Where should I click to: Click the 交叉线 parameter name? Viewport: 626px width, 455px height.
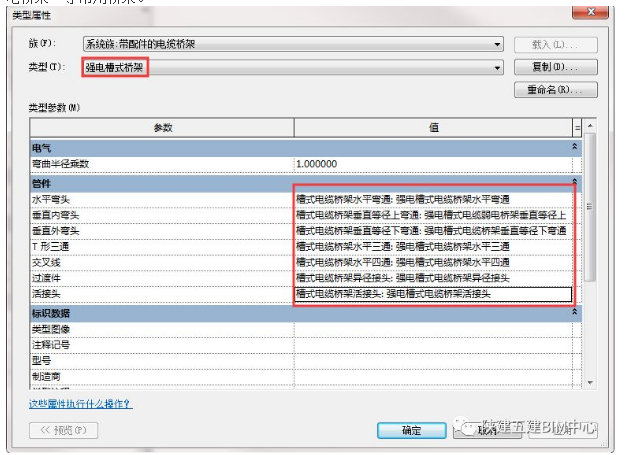[x=46, y=262]
